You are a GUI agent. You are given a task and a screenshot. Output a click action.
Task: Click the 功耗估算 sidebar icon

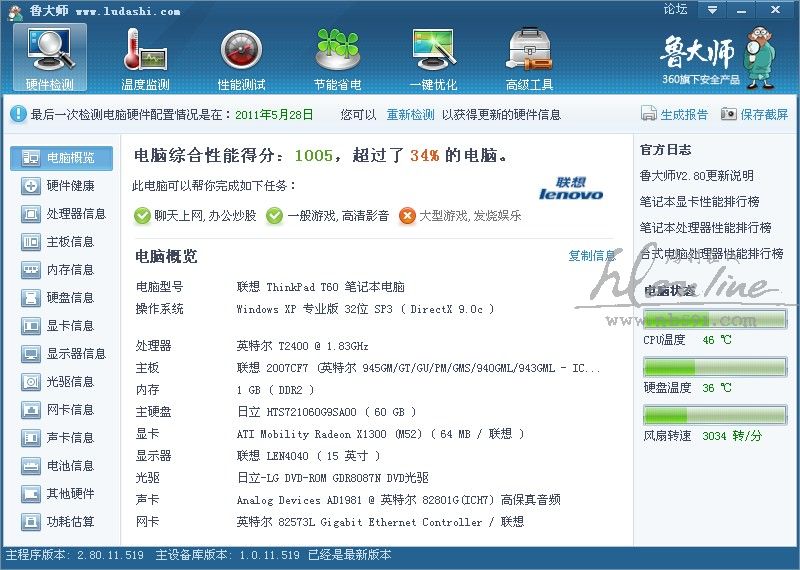click(31, 522)
